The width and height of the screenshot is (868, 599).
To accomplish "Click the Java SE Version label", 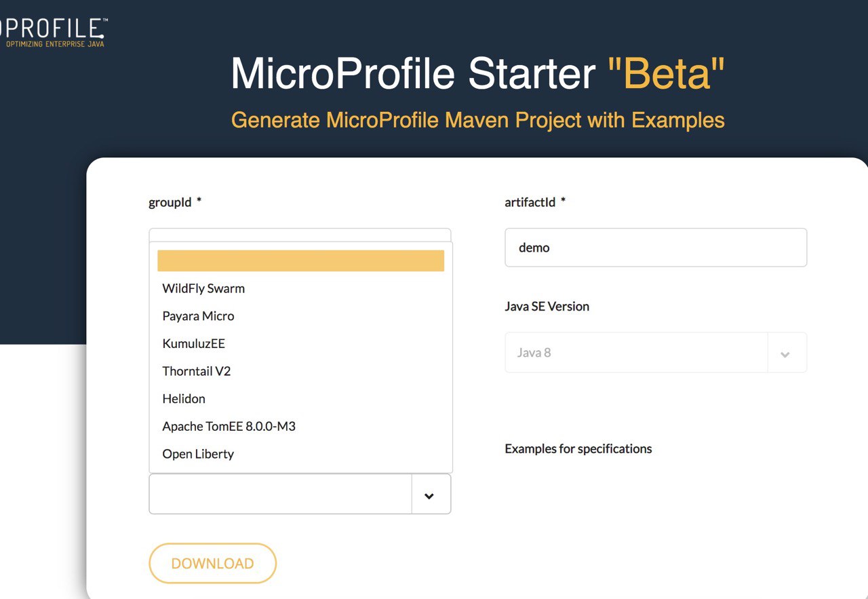I will (547, 306).
